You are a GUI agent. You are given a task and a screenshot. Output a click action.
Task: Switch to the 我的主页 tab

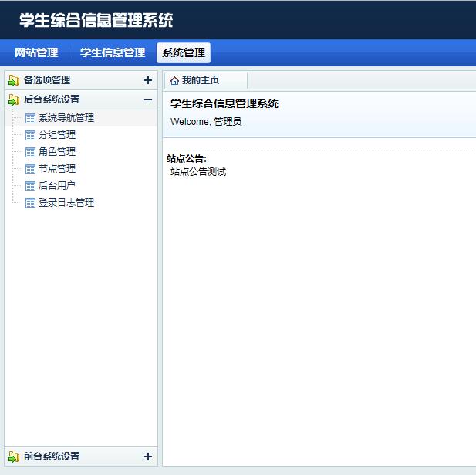[x=201, y=80]
